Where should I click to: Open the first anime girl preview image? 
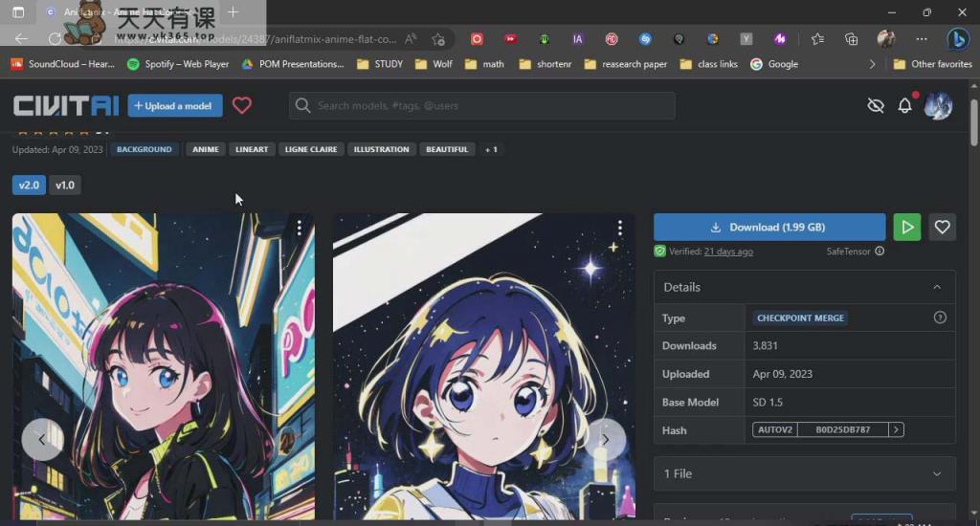pyautogui.click(x=163, y=366)
